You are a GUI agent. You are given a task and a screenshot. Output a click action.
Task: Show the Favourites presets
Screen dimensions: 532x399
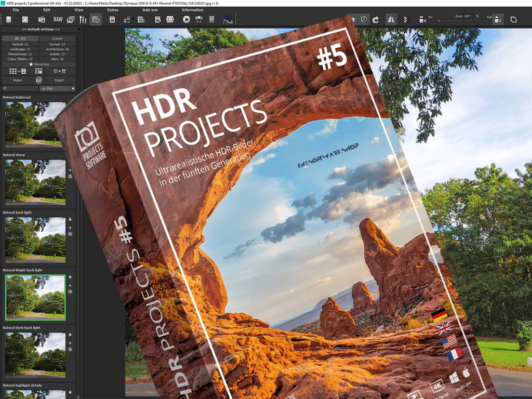tap(38, 64)
